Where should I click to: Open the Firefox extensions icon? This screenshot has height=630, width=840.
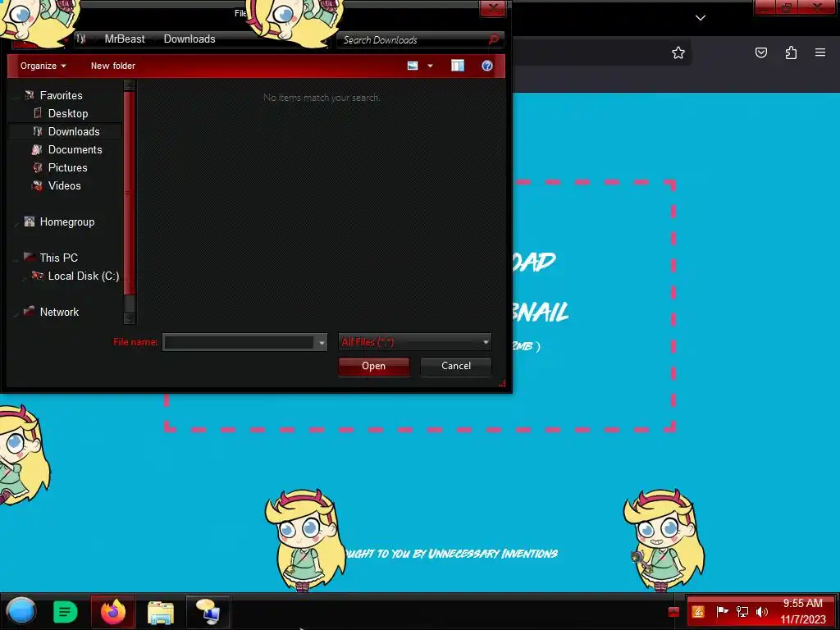(x=791, y=52)
